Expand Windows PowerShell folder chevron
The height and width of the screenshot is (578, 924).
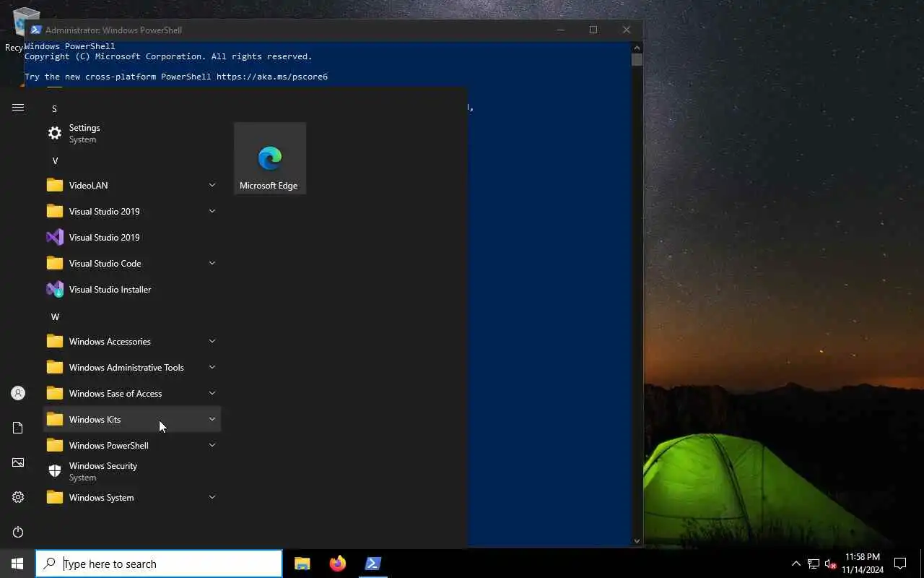pos(212,445)
